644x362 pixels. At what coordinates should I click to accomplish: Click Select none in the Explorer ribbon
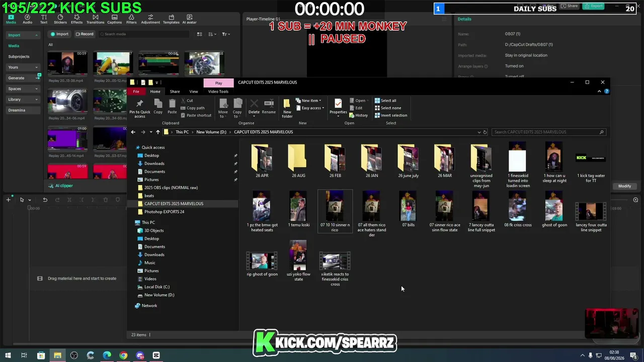387,108
